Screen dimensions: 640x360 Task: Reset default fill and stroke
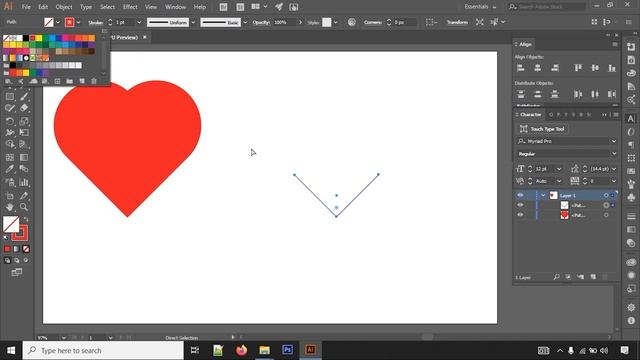tap(6, 238)
